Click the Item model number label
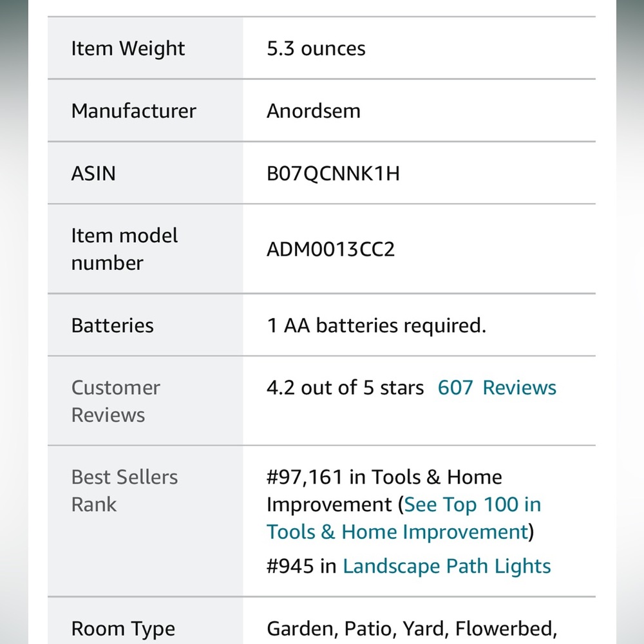Screen dimensions: 644x644 pyautogui.click(x=124, y=249)
